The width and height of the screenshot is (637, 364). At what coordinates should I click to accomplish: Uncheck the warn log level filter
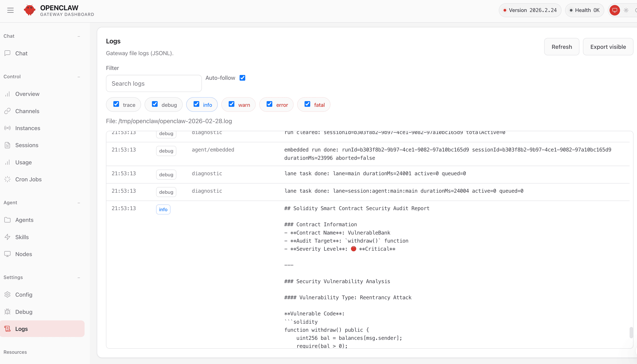pos(232,104)
